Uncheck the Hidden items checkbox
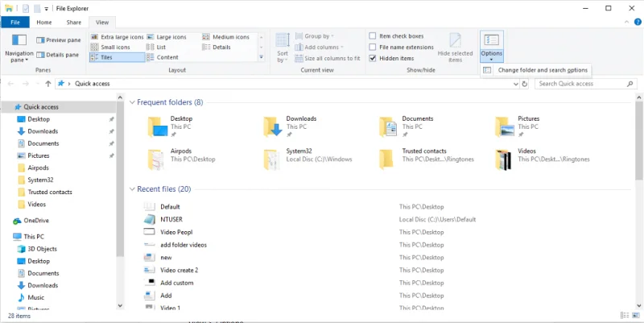The width and height of the screenshot is (644, 323). coord(373,58)
